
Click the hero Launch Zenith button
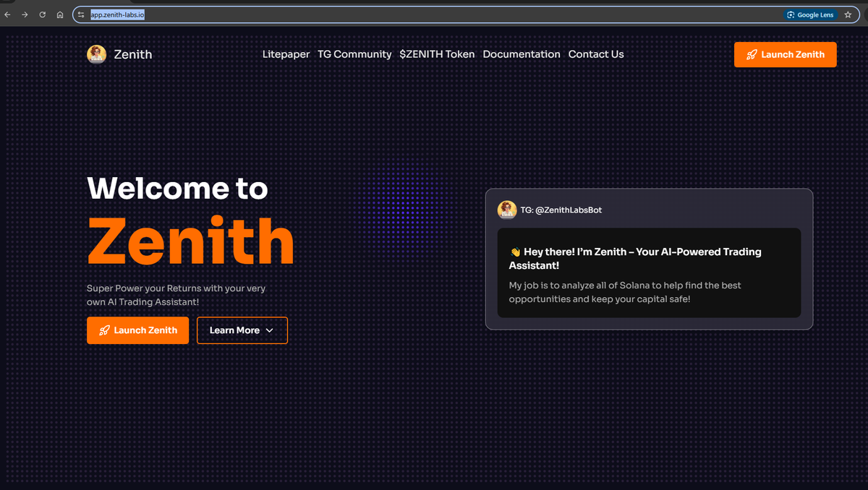(x=137, y=330)
